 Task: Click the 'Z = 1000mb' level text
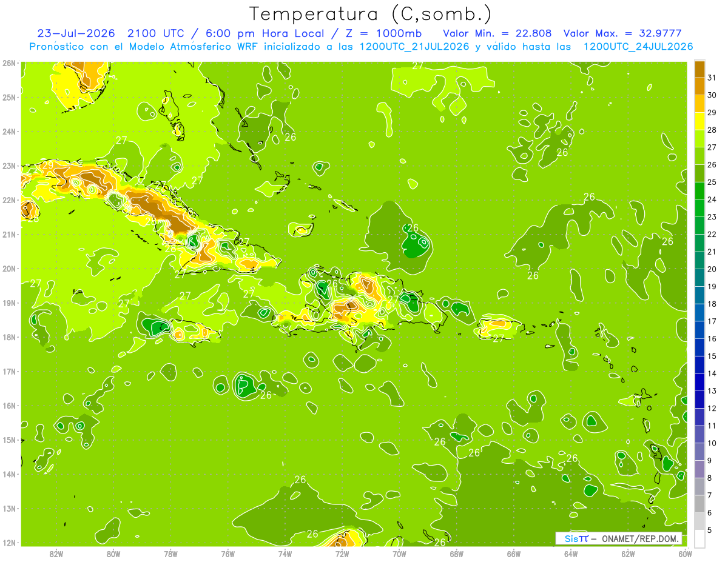[384, 33]
